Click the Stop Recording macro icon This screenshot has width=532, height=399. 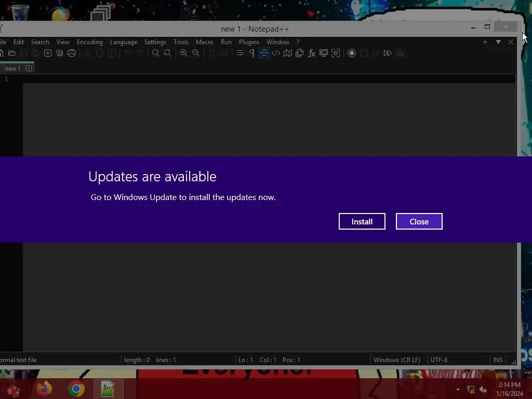point(364,53)
